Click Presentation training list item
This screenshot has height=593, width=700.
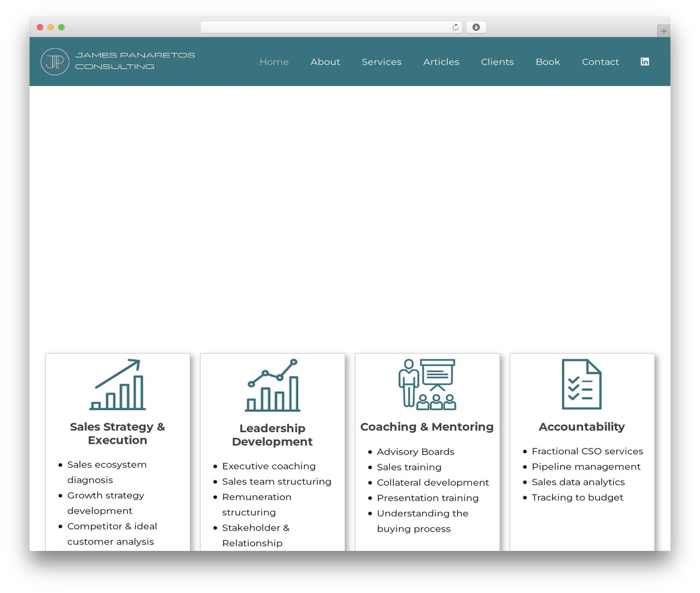coord(428,498)
